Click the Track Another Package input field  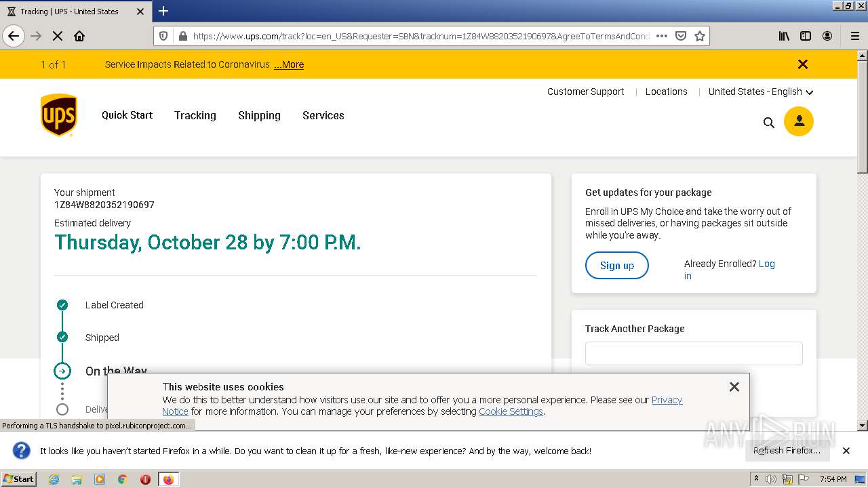(x=693, y=353)
